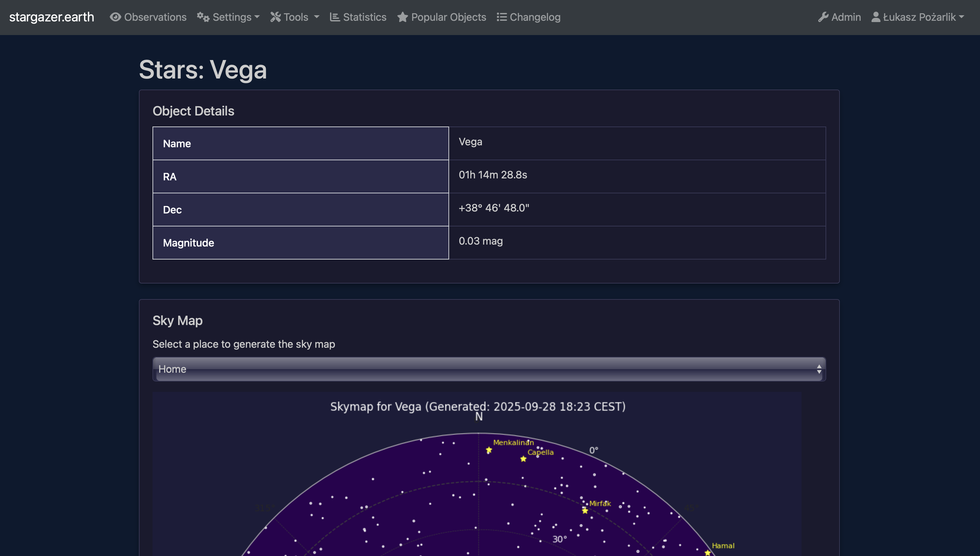This screenshot has height=556, width=980.
Task: Open the Admin link
Action: (x=846, y=17)
